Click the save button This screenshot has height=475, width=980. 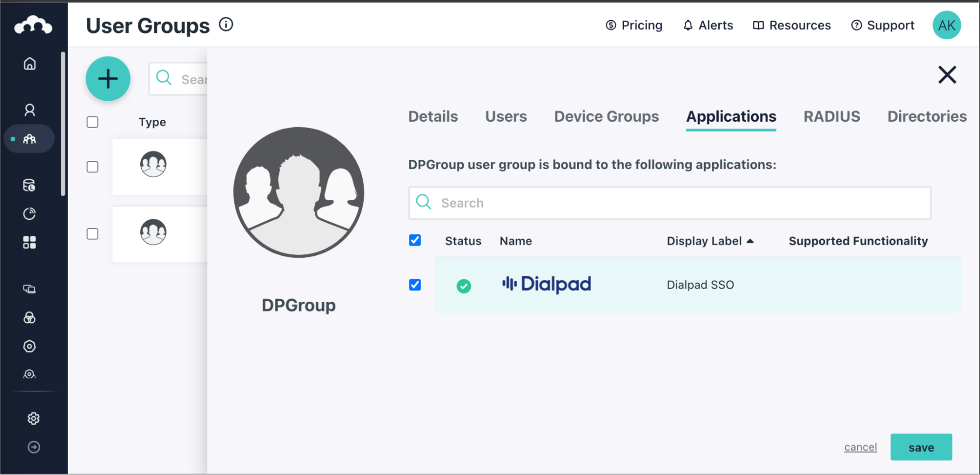tap(921, 447)
